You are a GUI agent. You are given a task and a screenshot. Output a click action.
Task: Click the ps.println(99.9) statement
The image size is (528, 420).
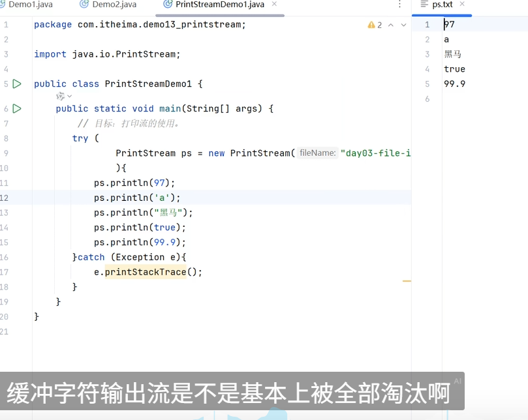[x=140, y=242]
